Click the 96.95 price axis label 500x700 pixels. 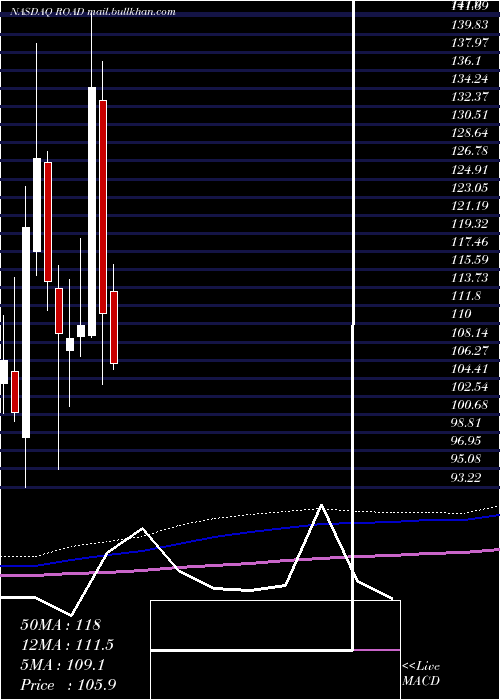(x=467, y=441)
